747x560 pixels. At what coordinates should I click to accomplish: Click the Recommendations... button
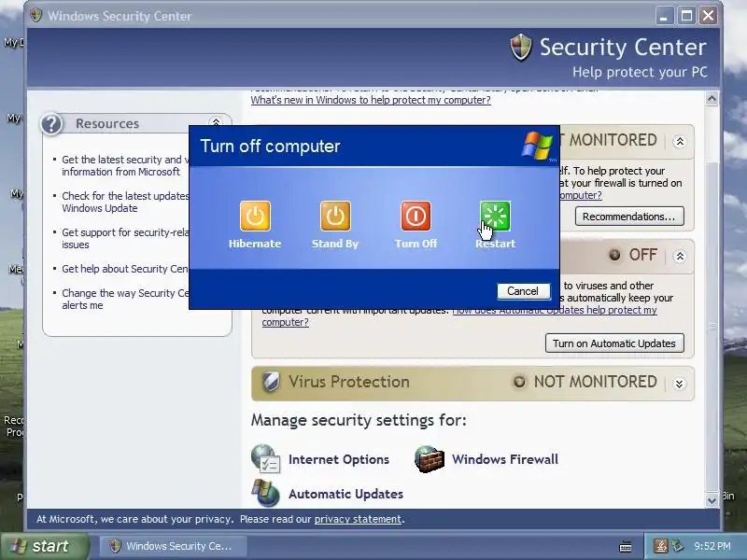coord(629,217)
